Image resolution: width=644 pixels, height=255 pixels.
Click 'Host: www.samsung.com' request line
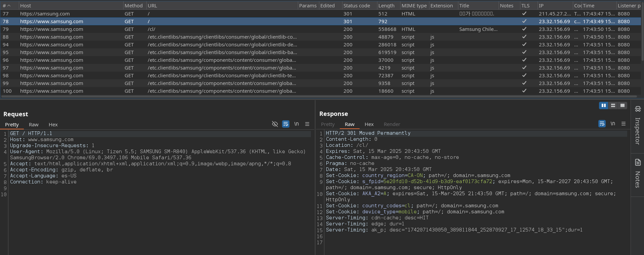click(42, 139)
